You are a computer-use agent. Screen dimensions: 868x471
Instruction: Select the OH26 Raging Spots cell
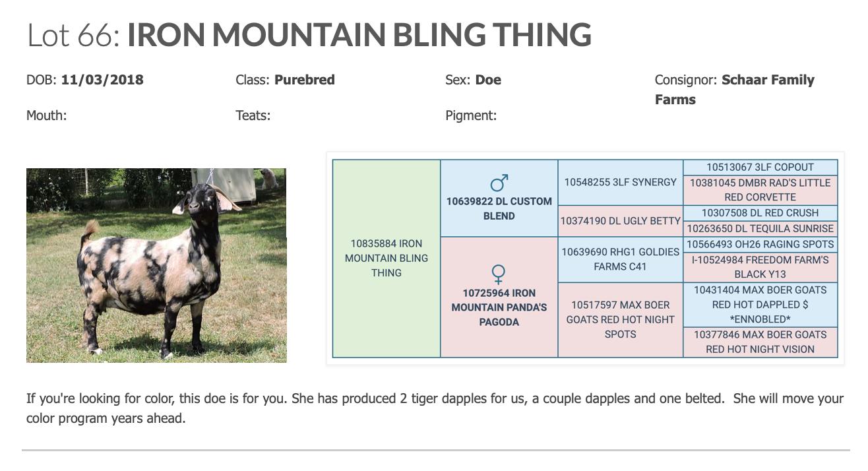pos(760,244)
